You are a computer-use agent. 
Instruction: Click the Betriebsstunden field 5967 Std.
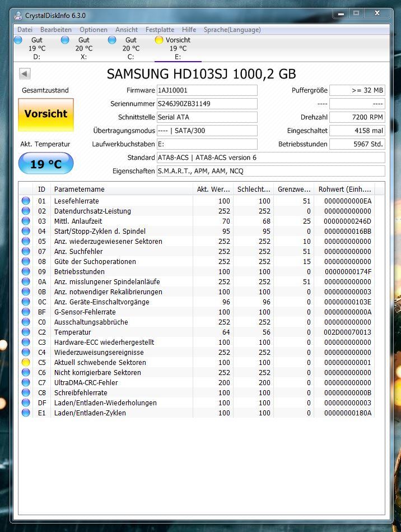coord(357,144)
